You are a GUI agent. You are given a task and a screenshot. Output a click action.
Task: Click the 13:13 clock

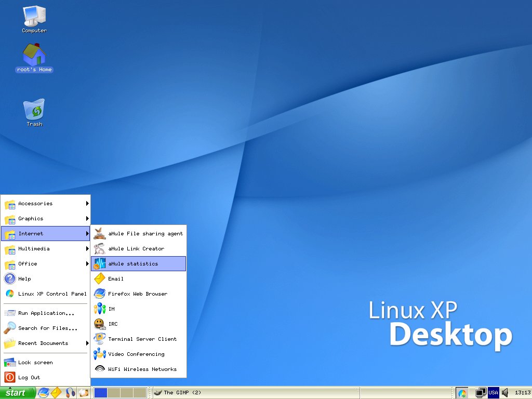[x=522, y=393]
